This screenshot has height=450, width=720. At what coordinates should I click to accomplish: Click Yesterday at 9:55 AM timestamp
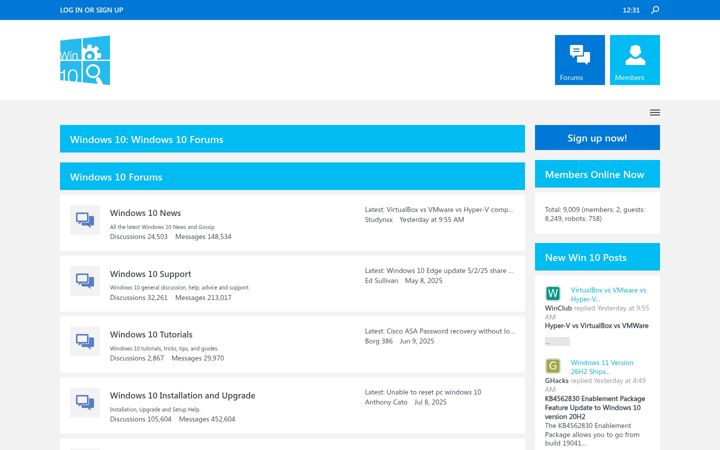click(432, 219)
